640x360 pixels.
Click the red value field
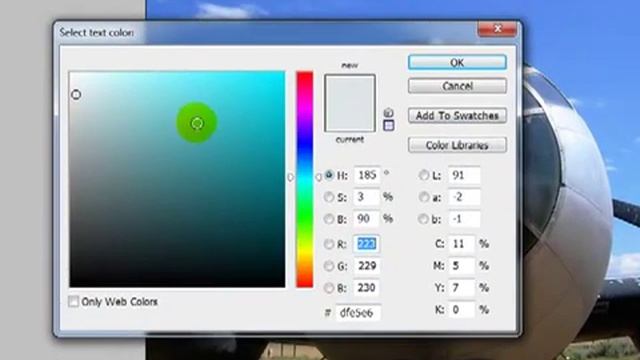[x=367, y=244]
